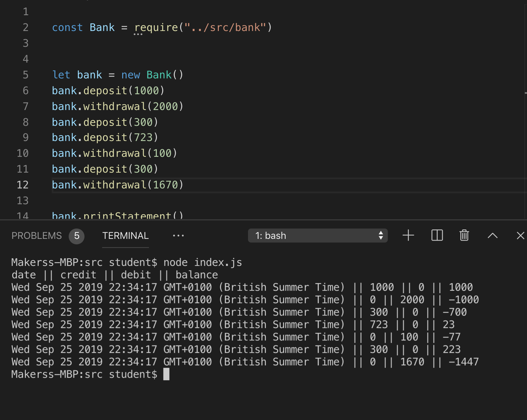527x420 pixels.
Task: Place cursor on the require("../src/bank") string
Action: [x=225, y=27]
